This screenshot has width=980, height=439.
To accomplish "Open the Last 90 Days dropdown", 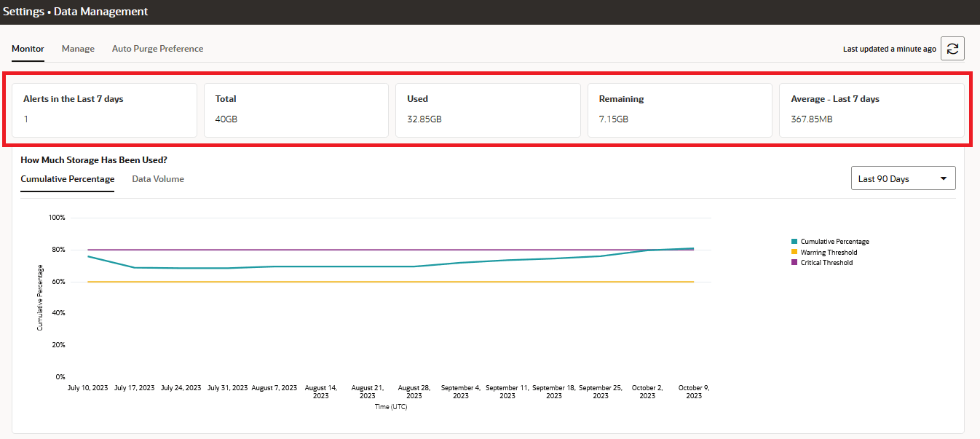I will (x=903, y=178).
